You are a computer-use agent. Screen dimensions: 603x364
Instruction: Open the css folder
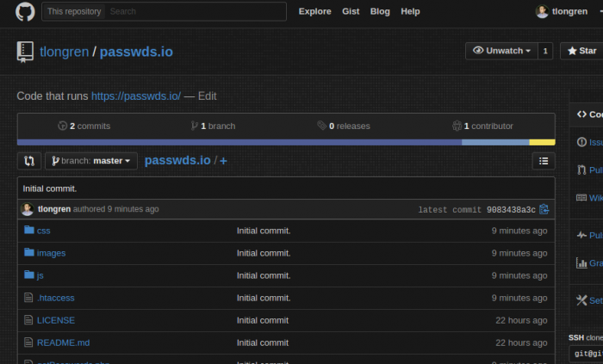pos(43,231)
